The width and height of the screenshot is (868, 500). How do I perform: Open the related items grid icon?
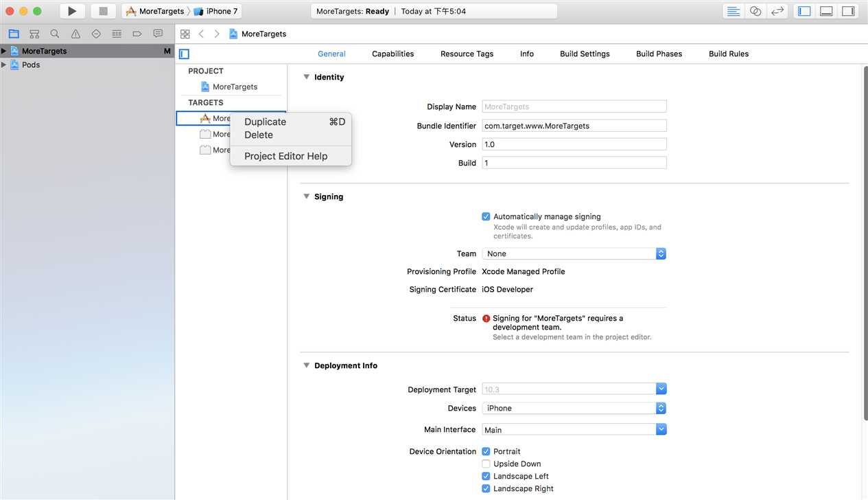(185, 34)
